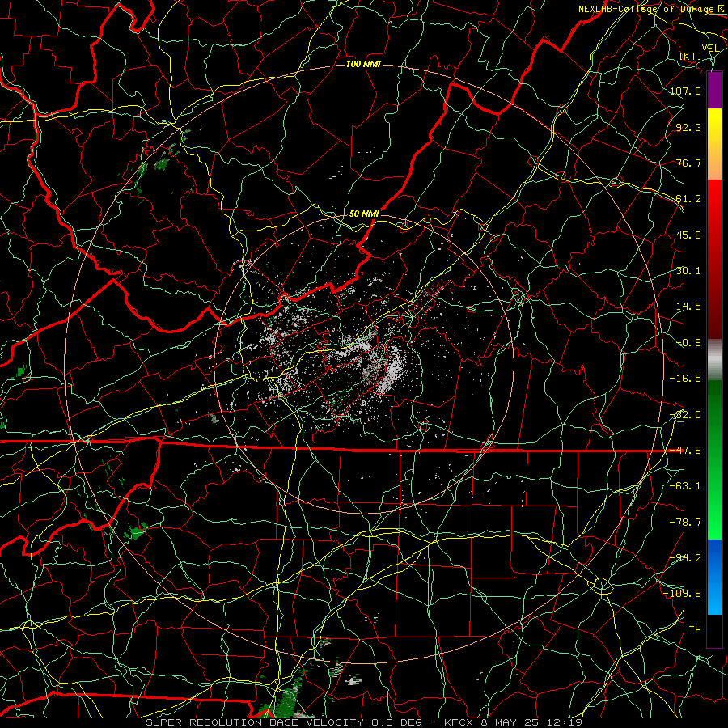Select the -78.7 value on velocity scale
Image resolution: width=728 pixels, height=728 pixels.
click(x=685, y=523)
